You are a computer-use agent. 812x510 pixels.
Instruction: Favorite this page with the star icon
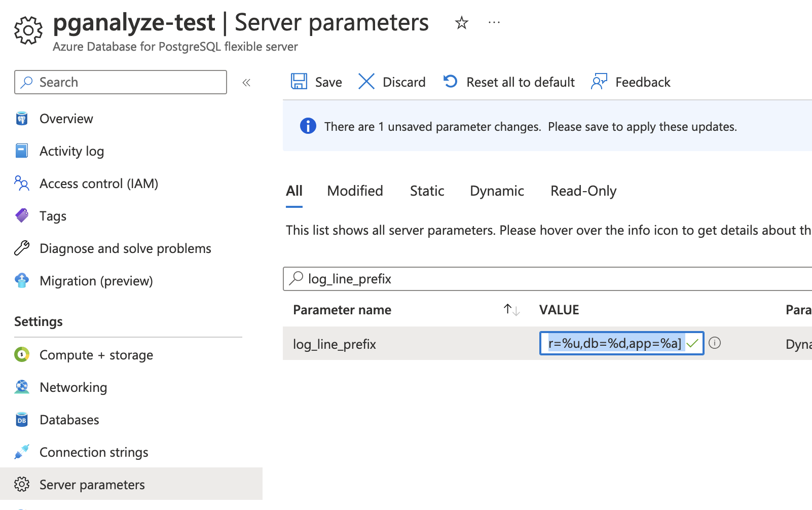coord(461,23)
